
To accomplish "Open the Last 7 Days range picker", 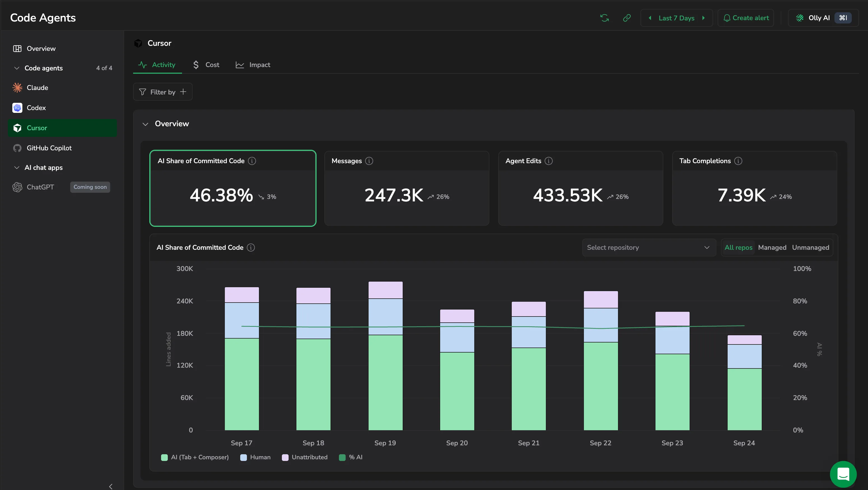I will 676,18.
